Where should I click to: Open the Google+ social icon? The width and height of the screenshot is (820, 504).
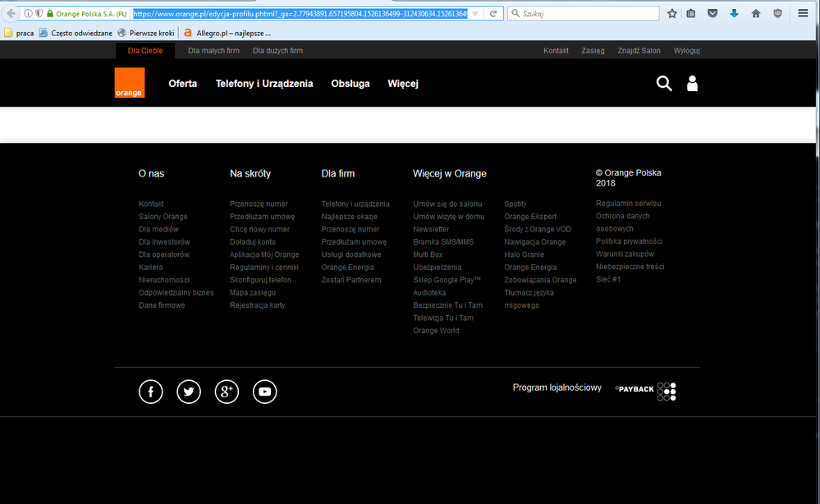[x=227, y=392]
